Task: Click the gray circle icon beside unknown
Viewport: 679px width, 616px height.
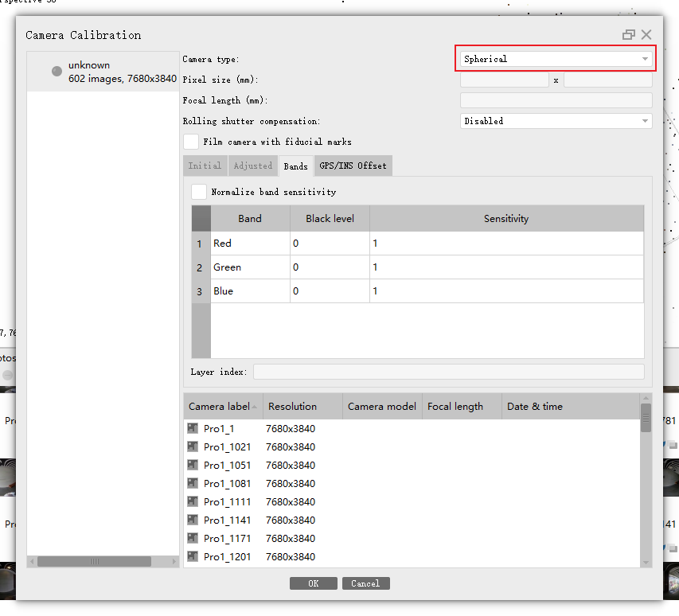Action: (x=57, y=71)
